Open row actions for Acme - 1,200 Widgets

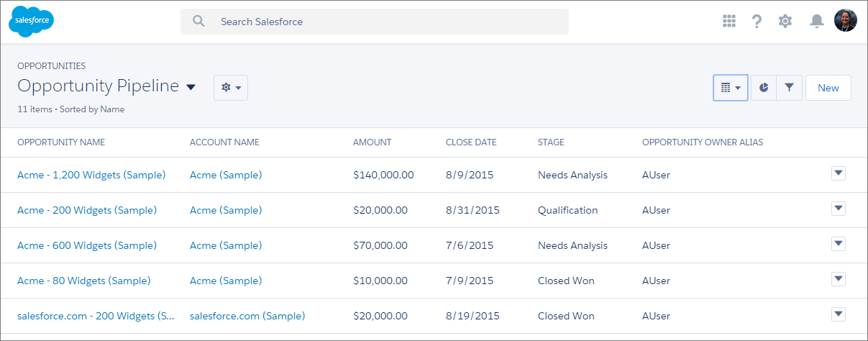click(x=838, y=173)
